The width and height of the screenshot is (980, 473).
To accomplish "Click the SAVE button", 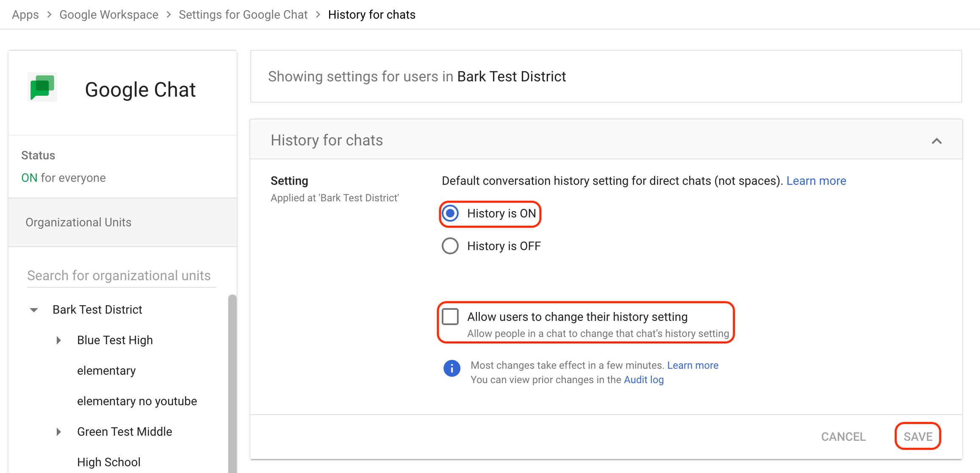I will 918,436.
